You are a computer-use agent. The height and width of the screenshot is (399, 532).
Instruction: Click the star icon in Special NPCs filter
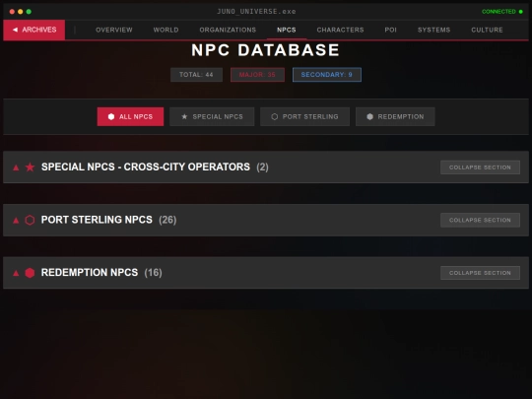pyautogui.click(x=184, y=116)
